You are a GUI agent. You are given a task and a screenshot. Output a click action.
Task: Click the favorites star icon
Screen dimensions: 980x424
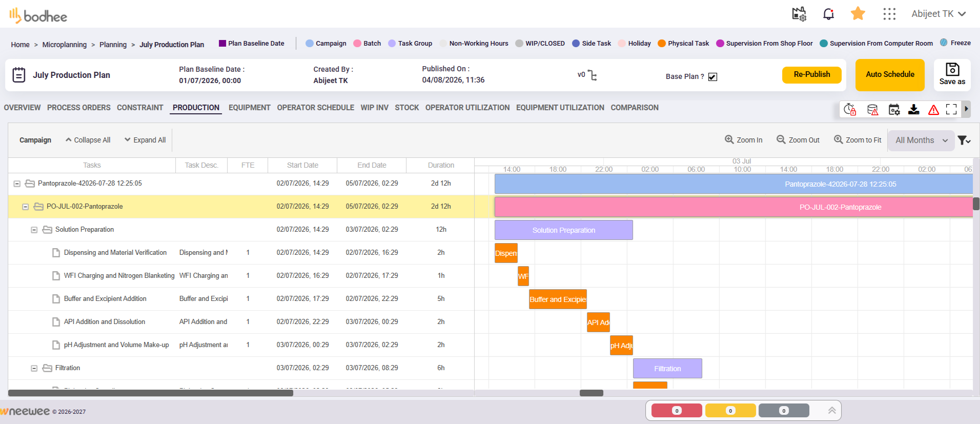click(x=858, y=13)
